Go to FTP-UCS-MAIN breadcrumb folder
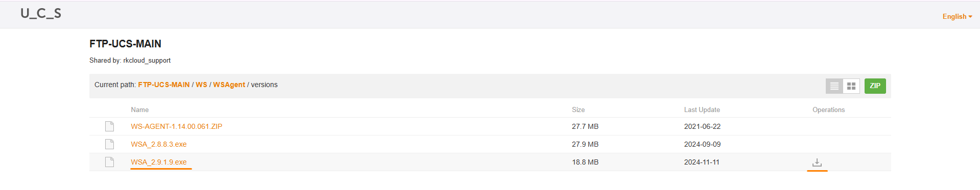The height and width of the screenshot is (190, 980). click(x=163, y=85)
